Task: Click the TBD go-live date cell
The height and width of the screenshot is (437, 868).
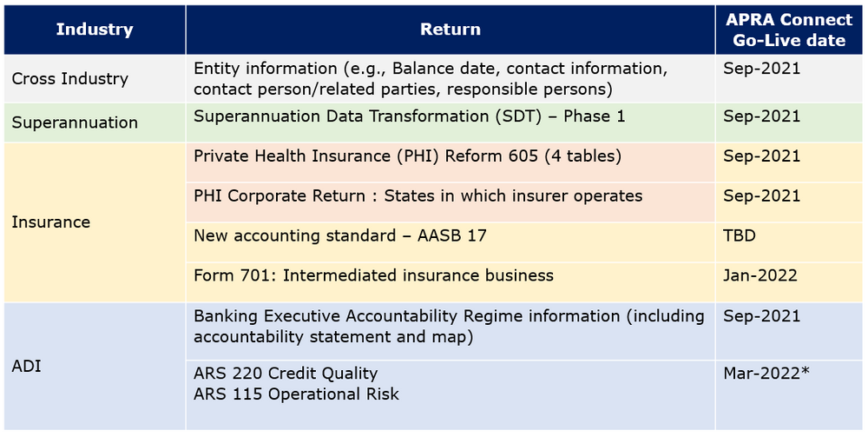Action: [740, 235]
